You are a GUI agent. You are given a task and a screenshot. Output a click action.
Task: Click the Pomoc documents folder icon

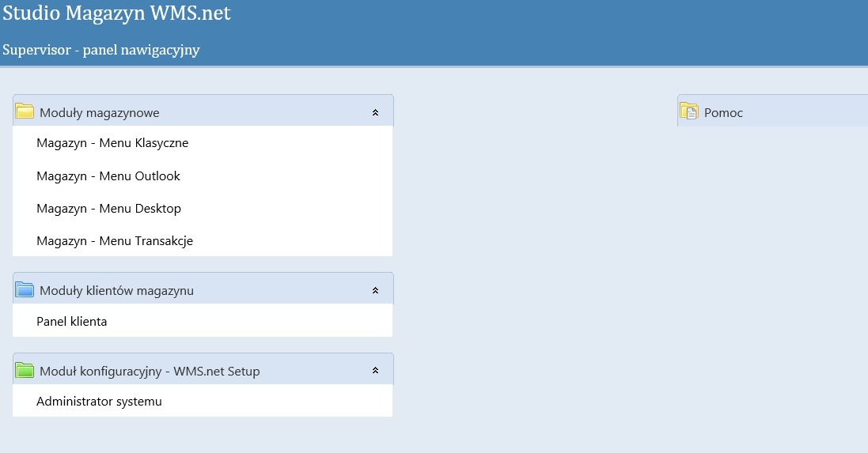tap(689, 111)
